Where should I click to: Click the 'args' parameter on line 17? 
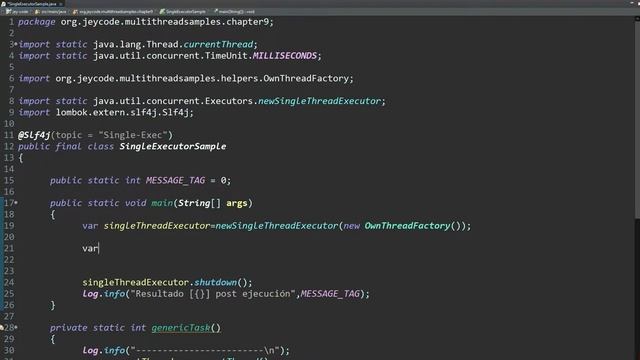point(237,203)
